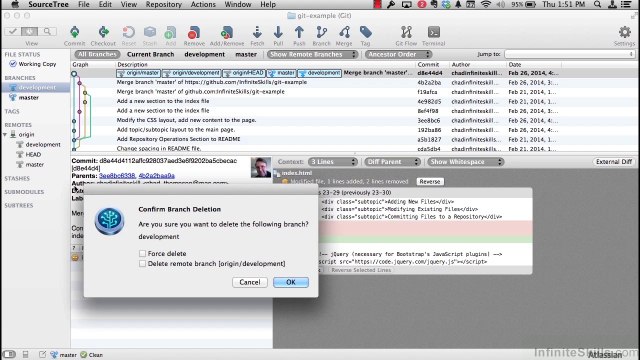Open the Repository menu
The image size is (640, 360).
click(x=163, y=4)
